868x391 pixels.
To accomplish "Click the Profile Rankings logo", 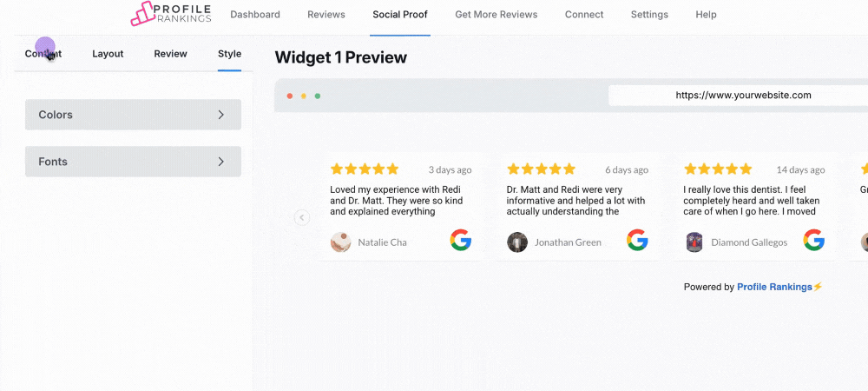I will coord(169,14).
